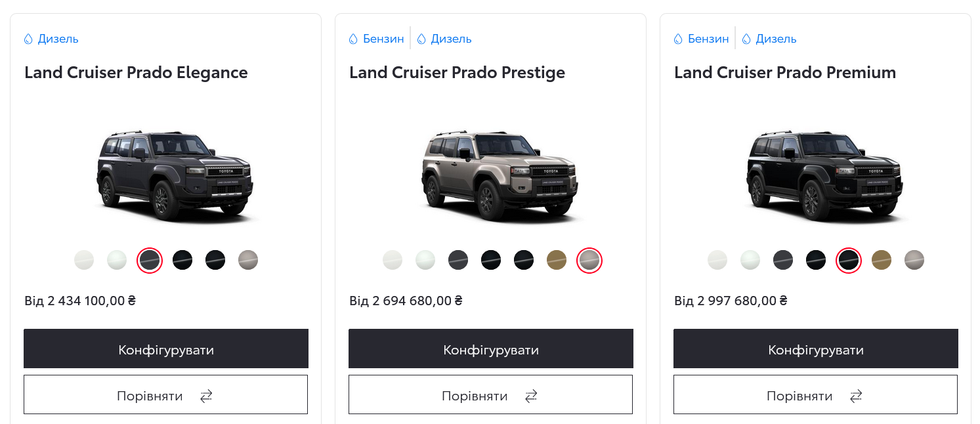The width and height of the screenshot is (980, 424).
Task: Select the white color swatch for Premium
Action: click(x=717, y=260)
